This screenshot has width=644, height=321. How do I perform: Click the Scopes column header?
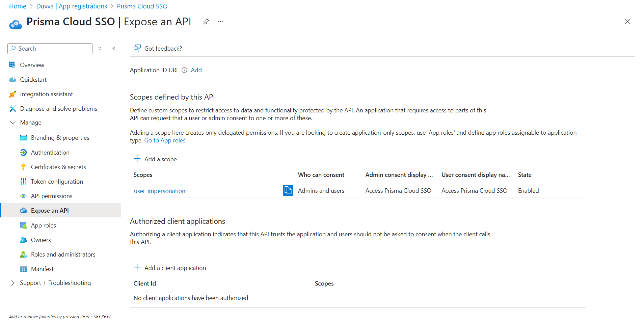point(143,175)
